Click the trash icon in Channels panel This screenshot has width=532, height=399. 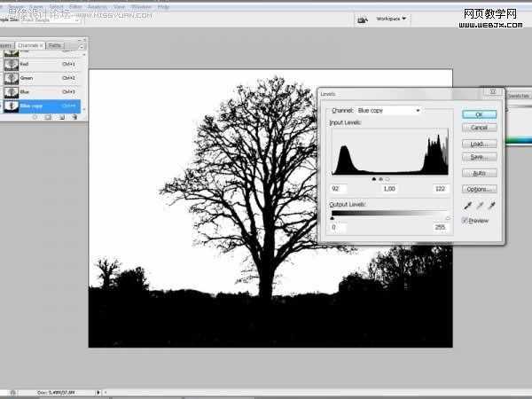(x=75, y=117)
